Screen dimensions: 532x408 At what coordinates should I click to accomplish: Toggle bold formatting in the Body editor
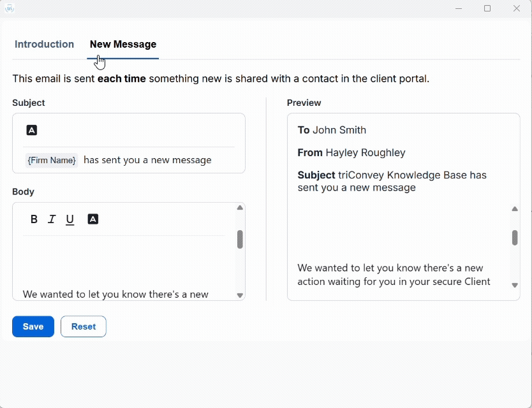(x=34, y=219)
